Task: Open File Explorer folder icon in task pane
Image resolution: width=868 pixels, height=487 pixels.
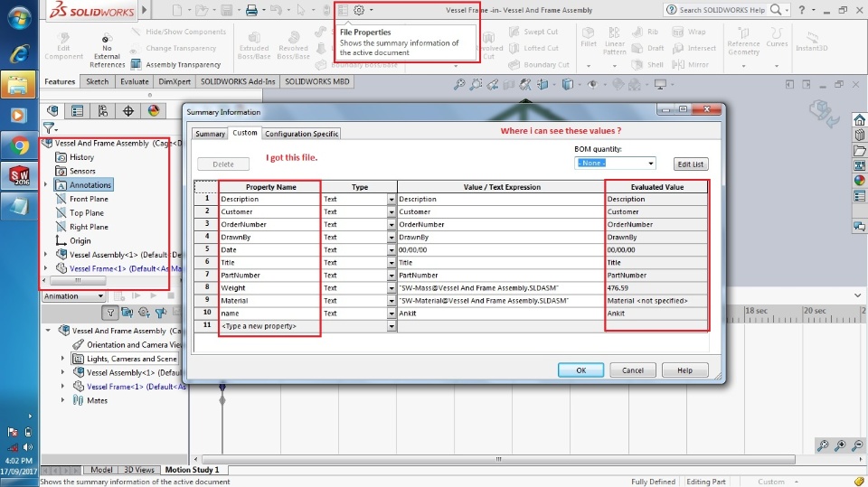Action: click(859, 151)
